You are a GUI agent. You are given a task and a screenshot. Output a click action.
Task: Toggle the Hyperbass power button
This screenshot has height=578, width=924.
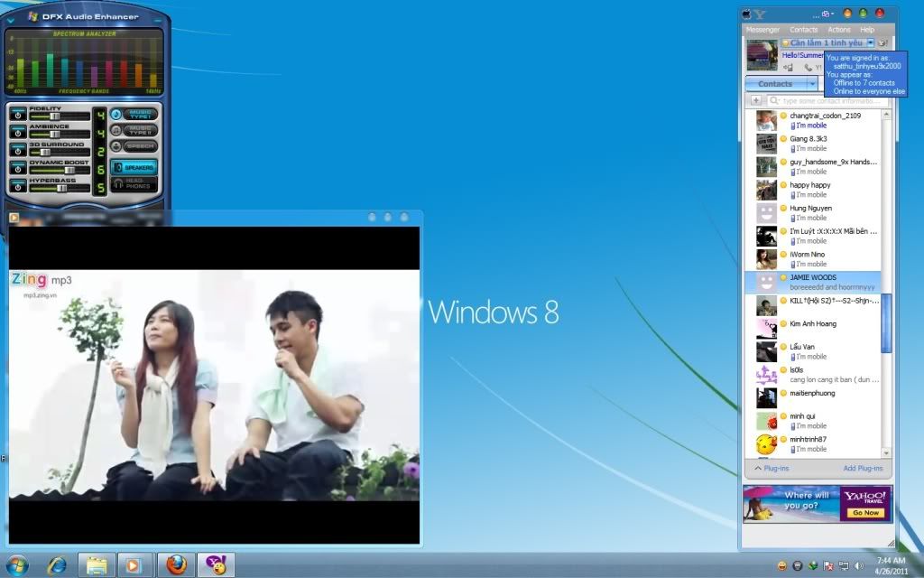point(18,185)
